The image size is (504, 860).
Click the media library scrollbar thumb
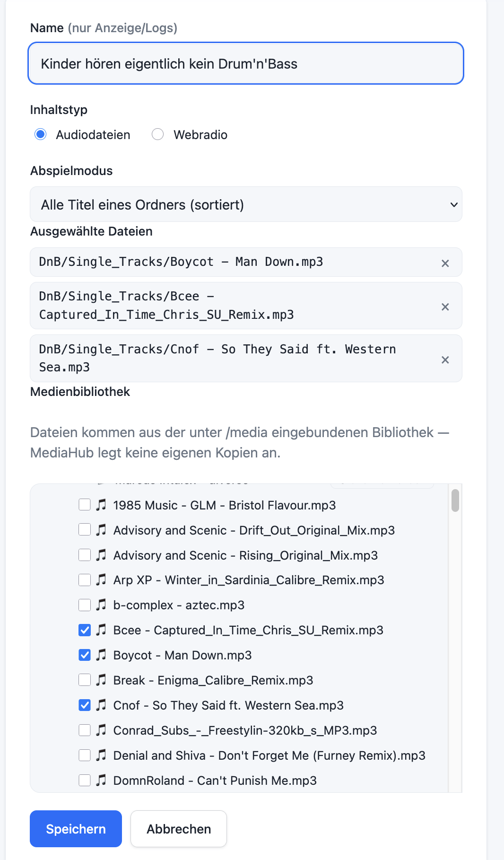click(x=455, y=500)
